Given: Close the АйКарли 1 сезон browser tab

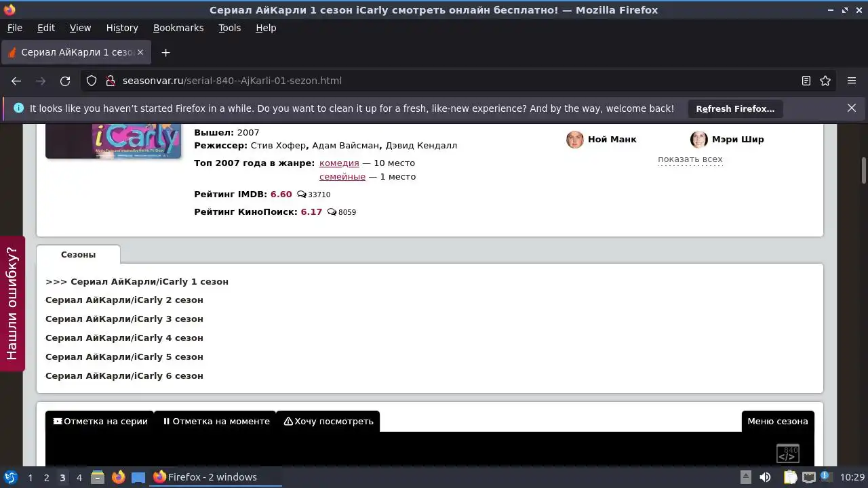Looking at the screenshot, I should click(x=140, y=52).
